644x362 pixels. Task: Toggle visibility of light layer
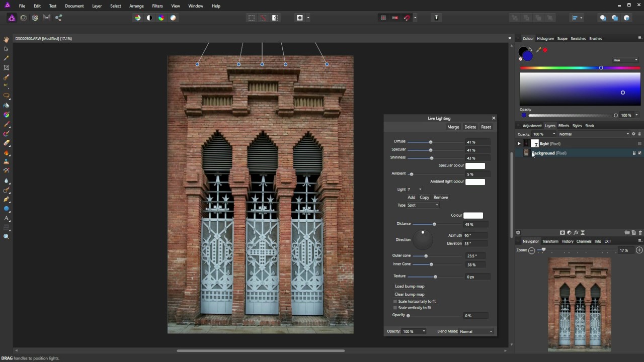(639, 144)
